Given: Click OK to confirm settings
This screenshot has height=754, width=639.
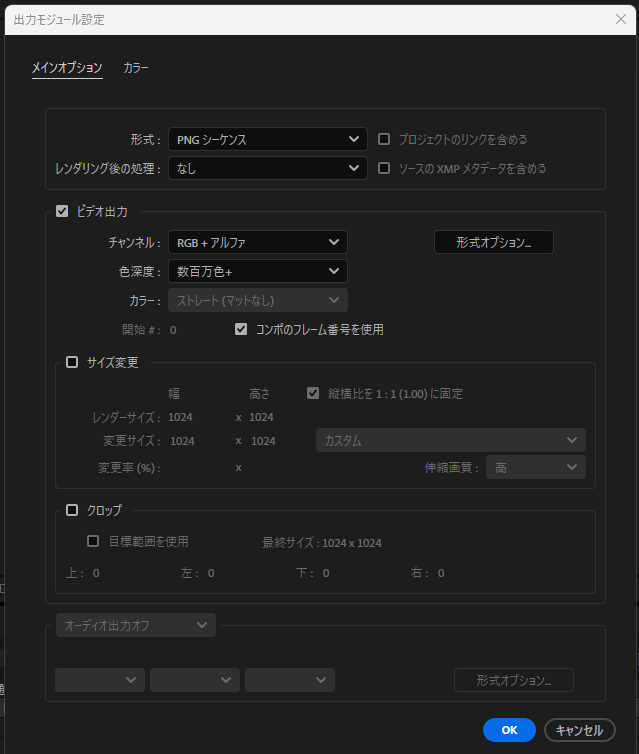Looking at the screenshot, I should coord(509,730).
